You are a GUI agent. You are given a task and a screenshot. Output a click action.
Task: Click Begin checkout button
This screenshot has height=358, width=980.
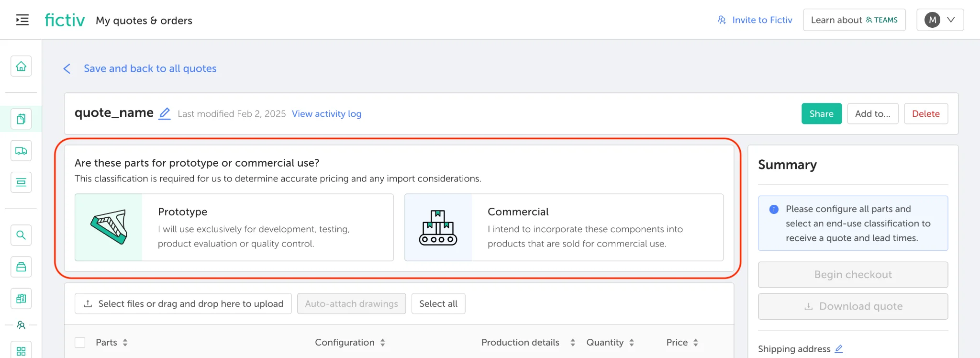(x=853, y=275)
